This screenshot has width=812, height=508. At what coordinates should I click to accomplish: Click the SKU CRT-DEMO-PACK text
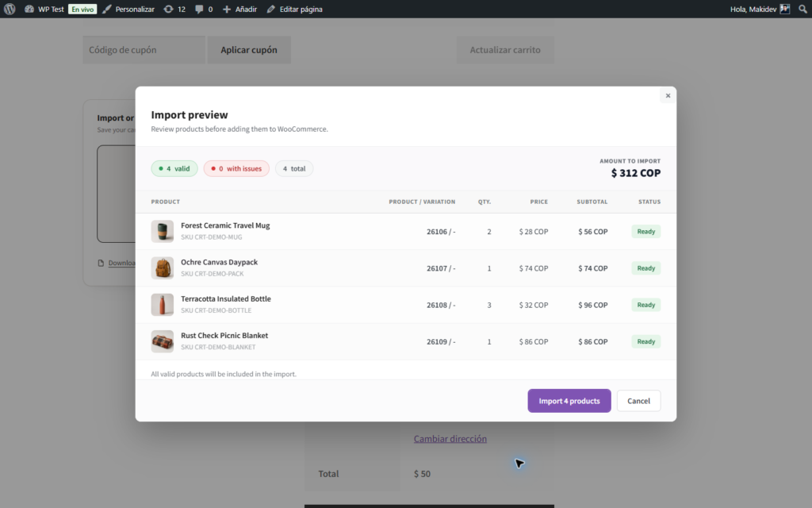tap(213, 274)
